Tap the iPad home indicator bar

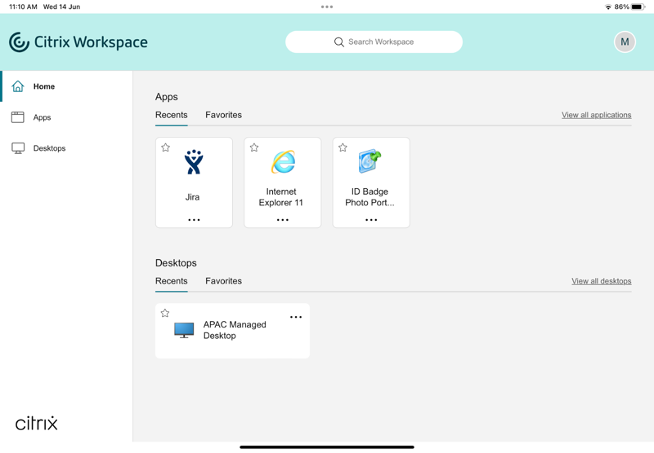tap(327, 447)
